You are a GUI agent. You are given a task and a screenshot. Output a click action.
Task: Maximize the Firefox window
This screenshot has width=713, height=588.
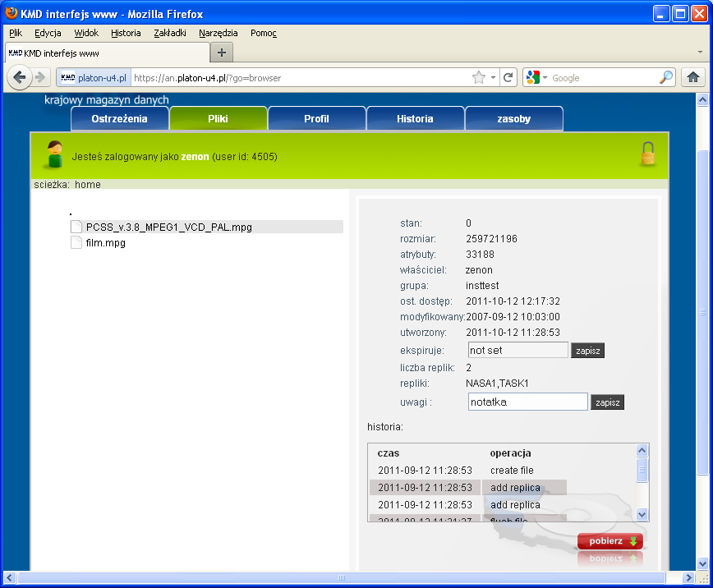point(680,14)
